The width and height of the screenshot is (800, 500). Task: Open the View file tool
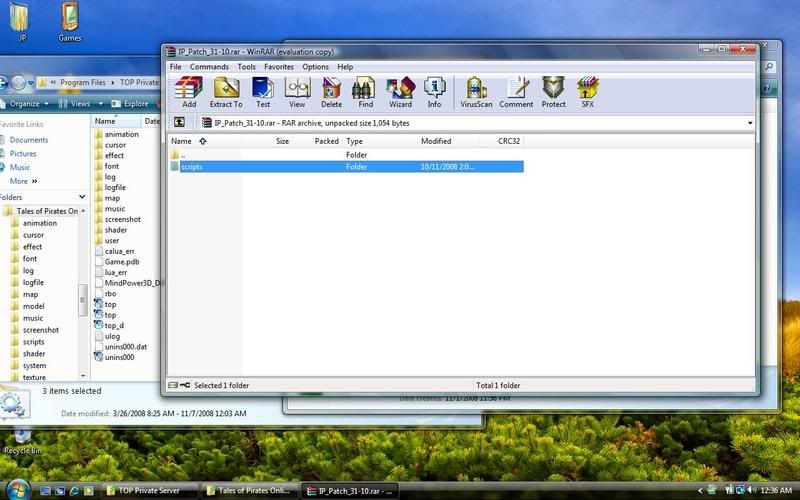297,91
